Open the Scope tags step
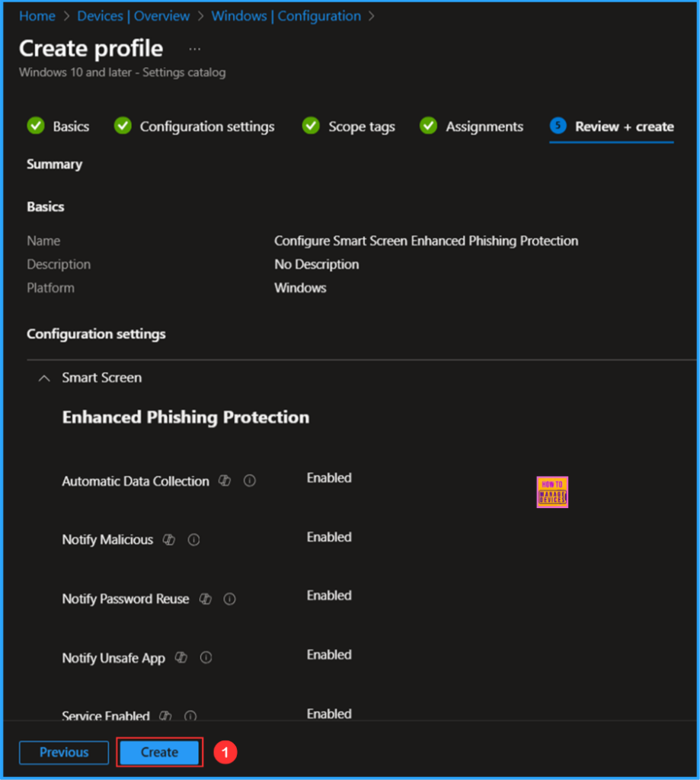 coord(348,126)
